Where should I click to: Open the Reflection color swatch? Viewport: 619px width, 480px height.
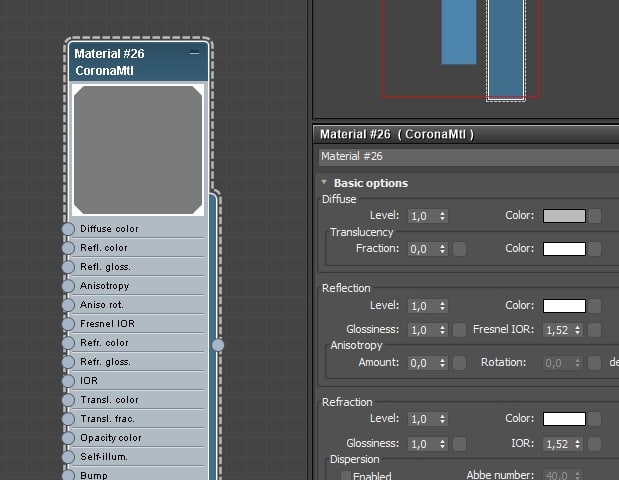click(x=564, y=306)
